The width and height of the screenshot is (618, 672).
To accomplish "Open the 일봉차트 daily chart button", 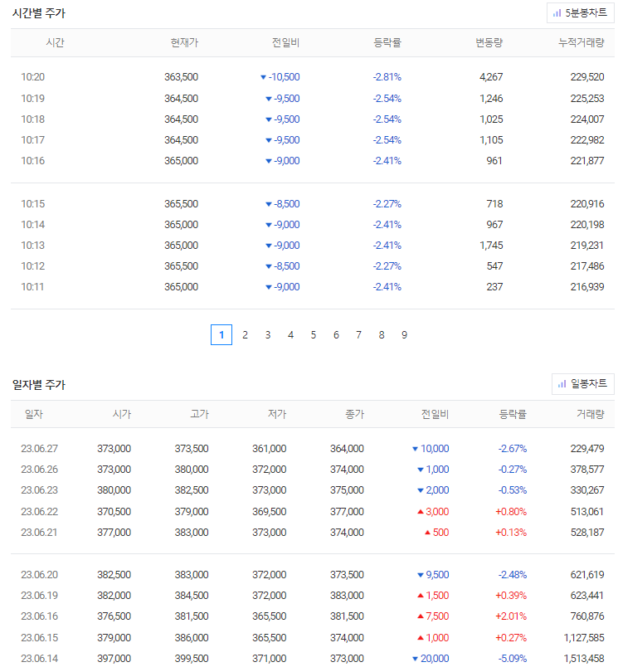I will tap(582, 383).
